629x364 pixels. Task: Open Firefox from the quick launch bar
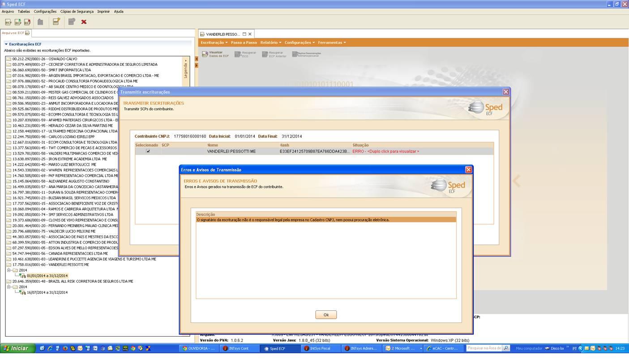click(65, 348)
